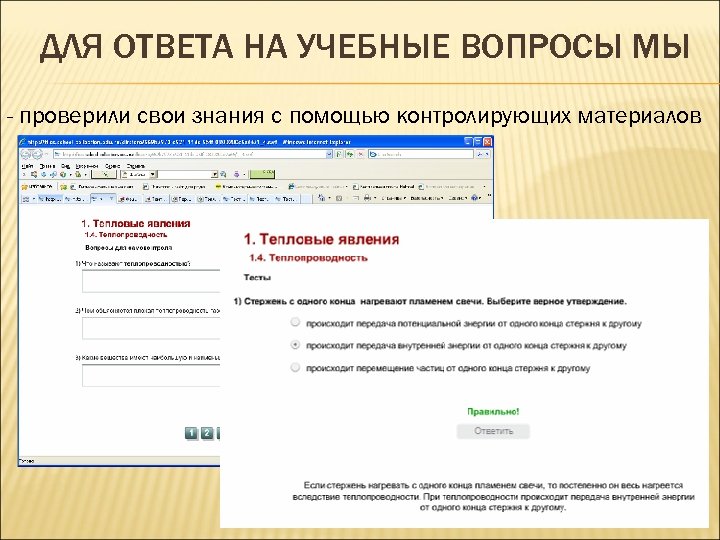
Task: Open the Вид menu
Action: click(x=66, y=166)
